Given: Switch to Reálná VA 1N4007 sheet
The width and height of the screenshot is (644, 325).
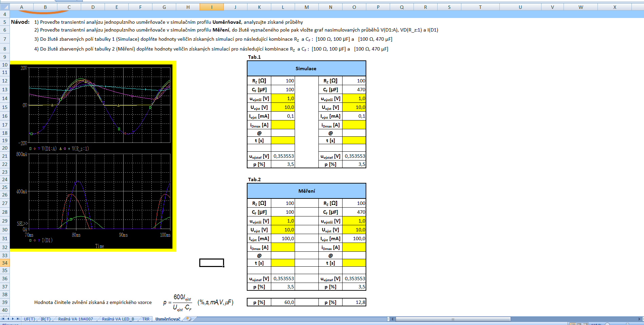Looking at the screenshot, I should 75,319.
